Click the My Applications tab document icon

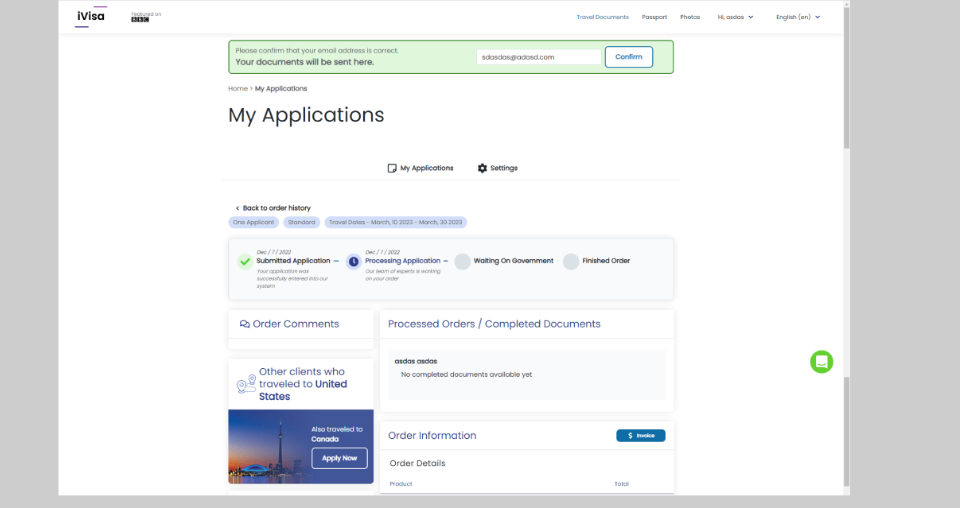[392, 168]
